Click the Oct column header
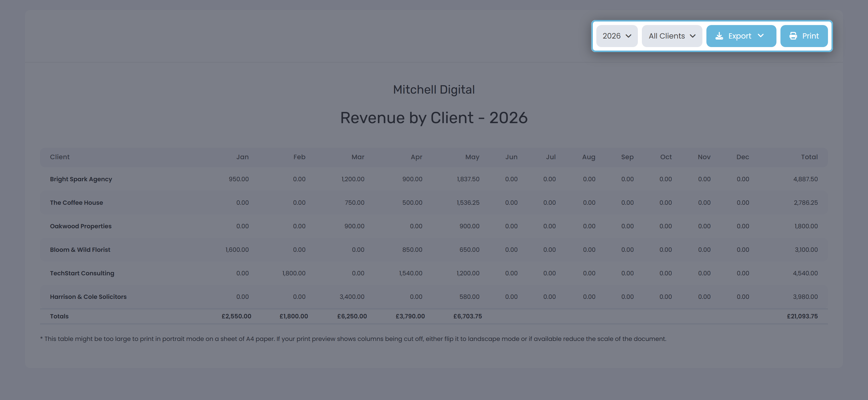The width and height of the screenshot is (868, 400). (666, 157)
